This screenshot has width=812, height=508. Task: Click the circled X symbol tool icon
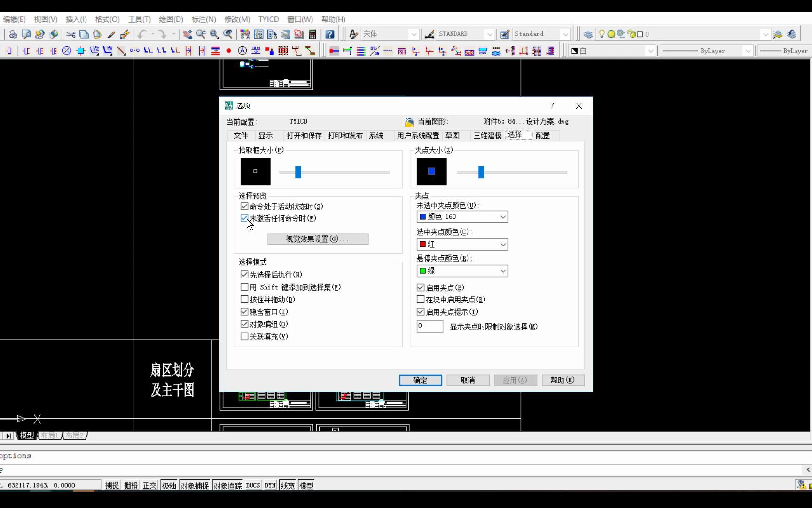pos(67,50)
